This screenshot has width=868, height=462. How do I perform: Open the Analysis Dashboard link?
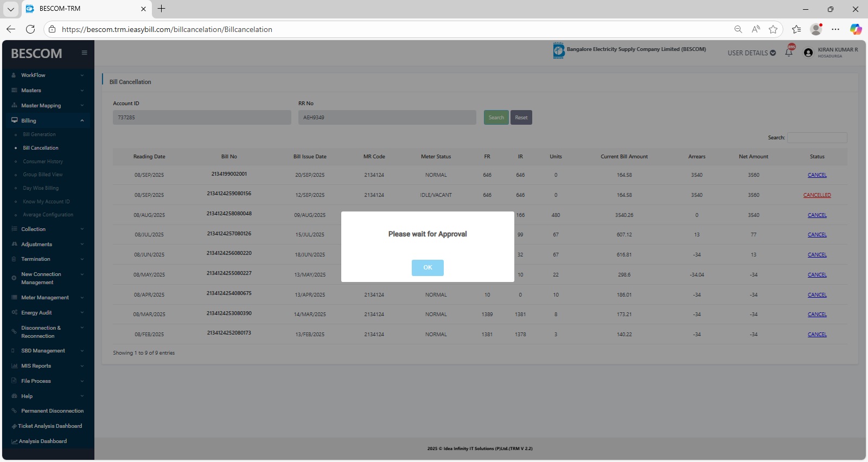[x=43, y=441]
